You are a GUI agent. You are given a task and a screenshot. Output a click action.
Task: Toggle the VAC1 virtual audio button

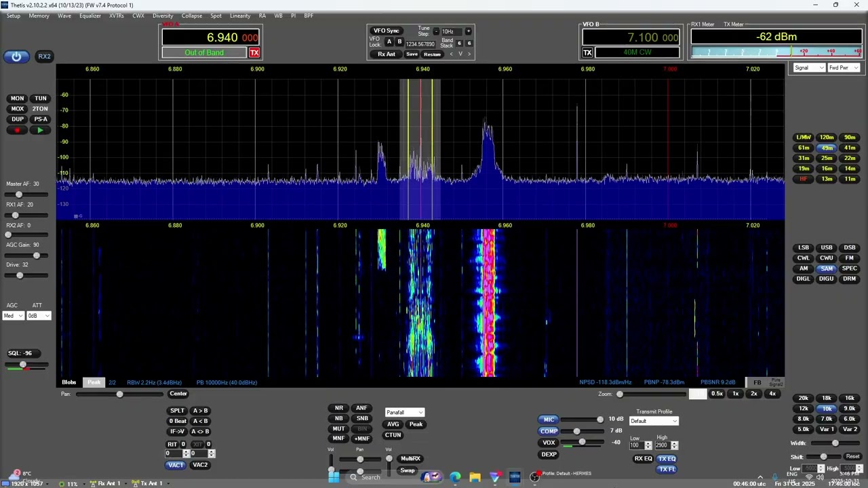[175, 465]
